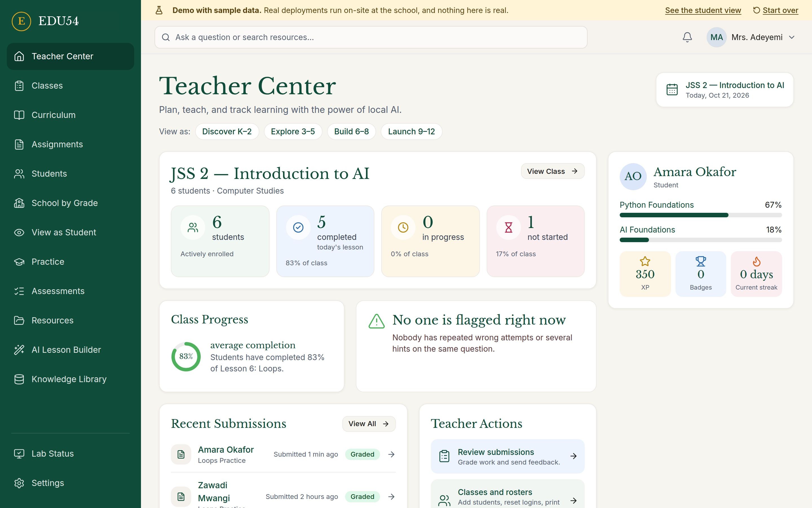Click the streak flame icon
Screen dimensions: 812x508
(x=756, y=261)
